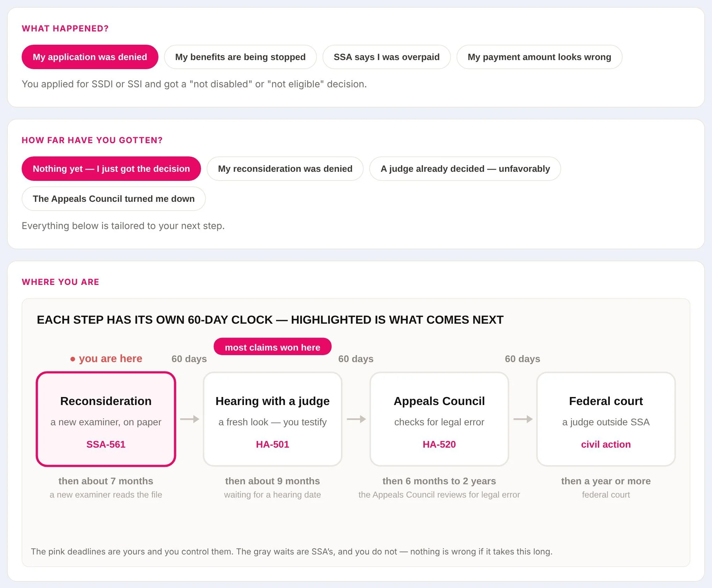Screen dimensions: 712x588
Task: Select 'A judge already decided — unfavorably'
Action: 465,169
